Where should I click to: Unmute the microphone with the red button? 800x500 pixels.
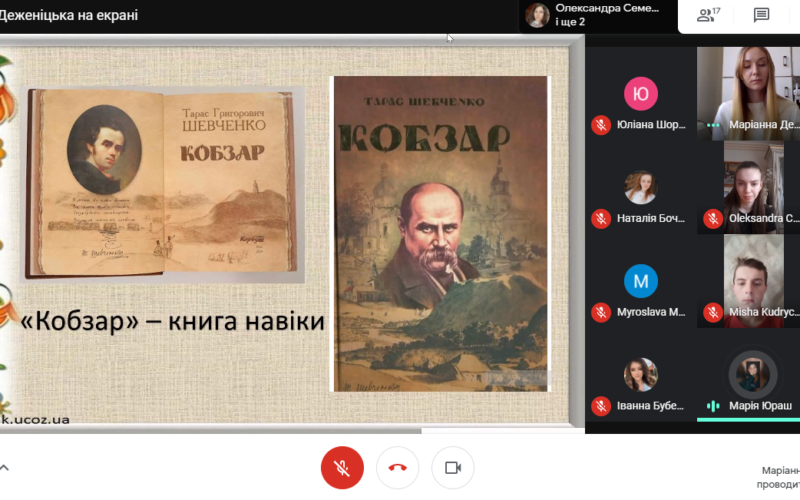click(x=342, y=467)
